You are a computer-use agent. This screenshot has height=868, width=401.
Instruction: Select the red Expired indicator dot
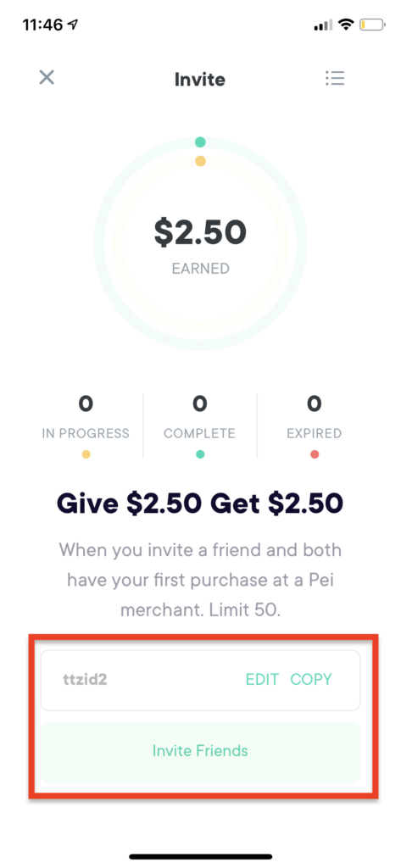(314, 454)
